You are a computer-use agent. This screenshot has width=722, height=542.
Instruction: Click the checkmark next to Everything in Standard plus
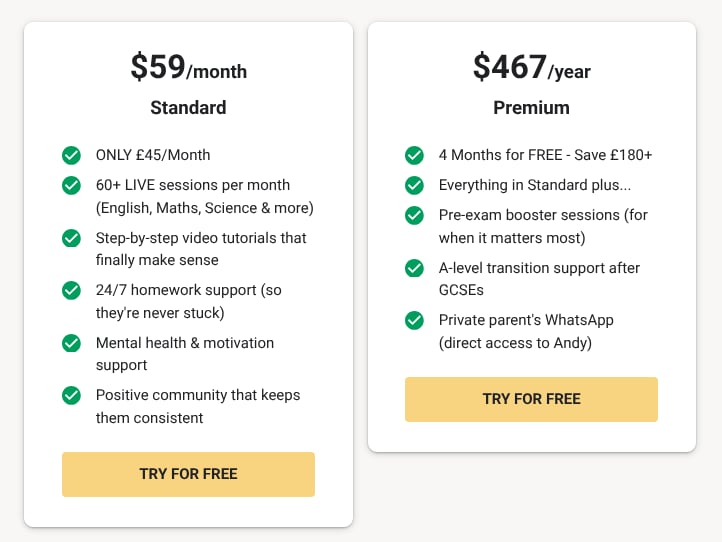[x=414, y=185]
